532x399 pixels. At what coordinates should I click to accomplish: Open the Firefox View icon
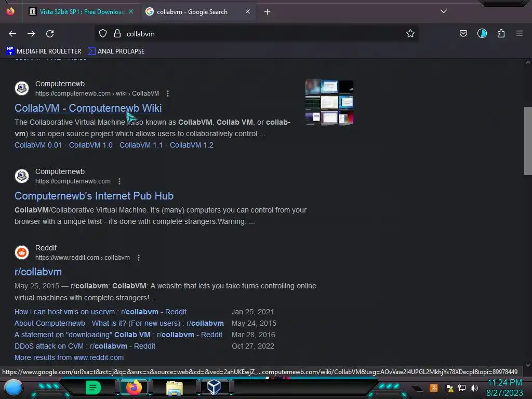coord(10,11)
